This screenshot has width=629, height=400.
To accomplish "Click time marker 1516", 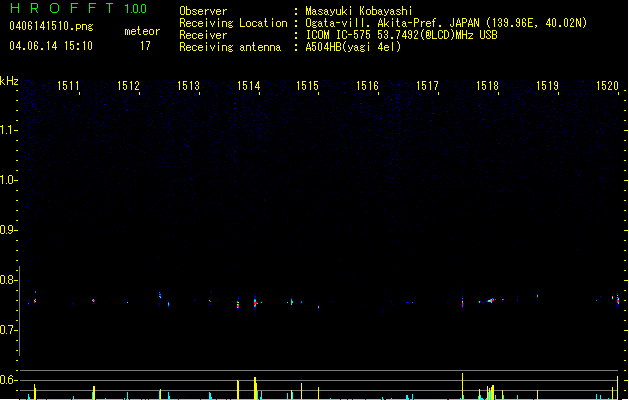I will coord(367,86).
